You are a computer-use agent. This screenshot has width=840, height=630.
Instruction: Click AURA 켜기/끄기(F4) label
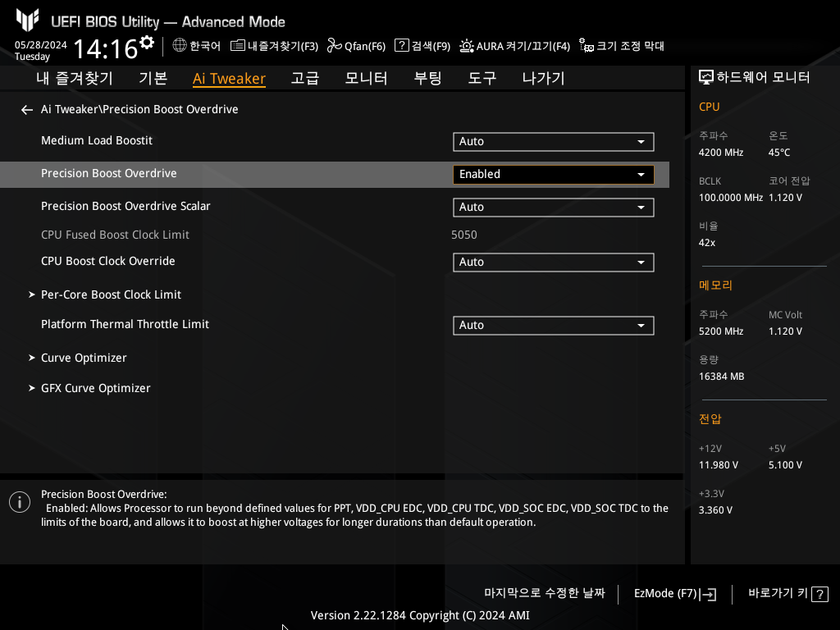[x=523, y=46]
